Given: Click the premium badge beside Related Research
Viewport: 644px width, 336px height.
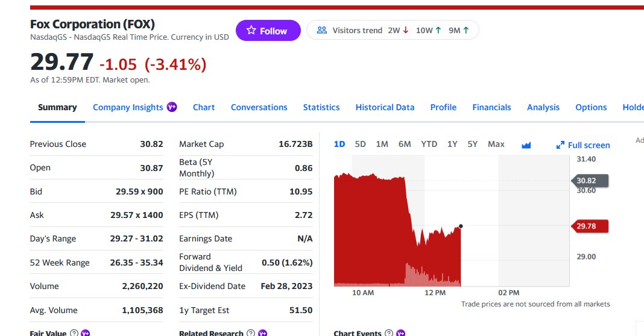Looking at the screenshot, I should pos(262,333).
